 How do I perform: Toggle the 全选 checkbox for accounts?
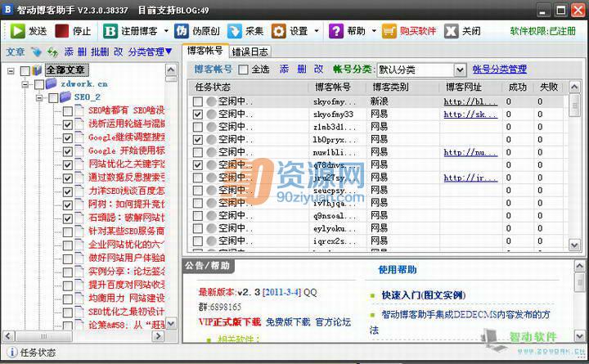click(243, 70)
